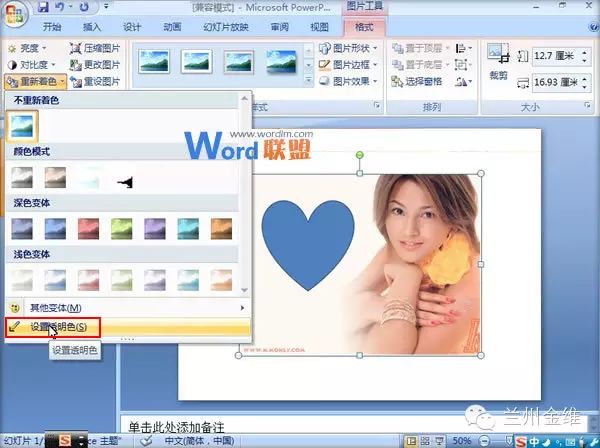Apply the orange light variation swatch

coord(221,280)
